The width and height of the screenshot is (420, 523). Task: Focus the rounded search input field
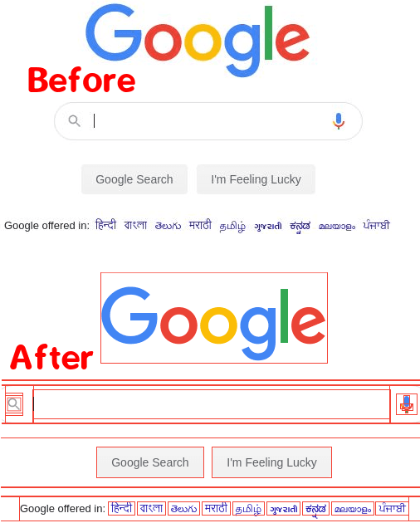coord(208,121)
